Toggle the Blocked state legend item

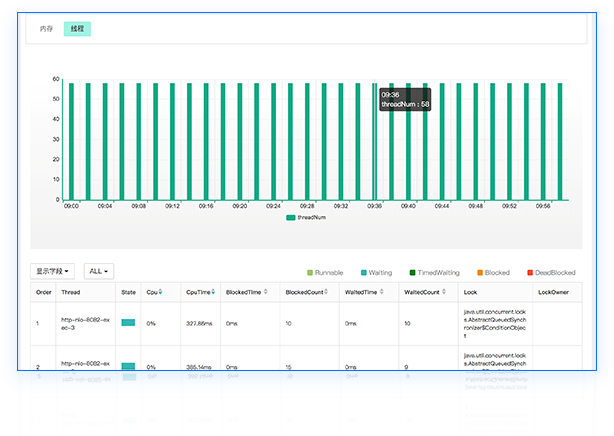pos(493,273)
